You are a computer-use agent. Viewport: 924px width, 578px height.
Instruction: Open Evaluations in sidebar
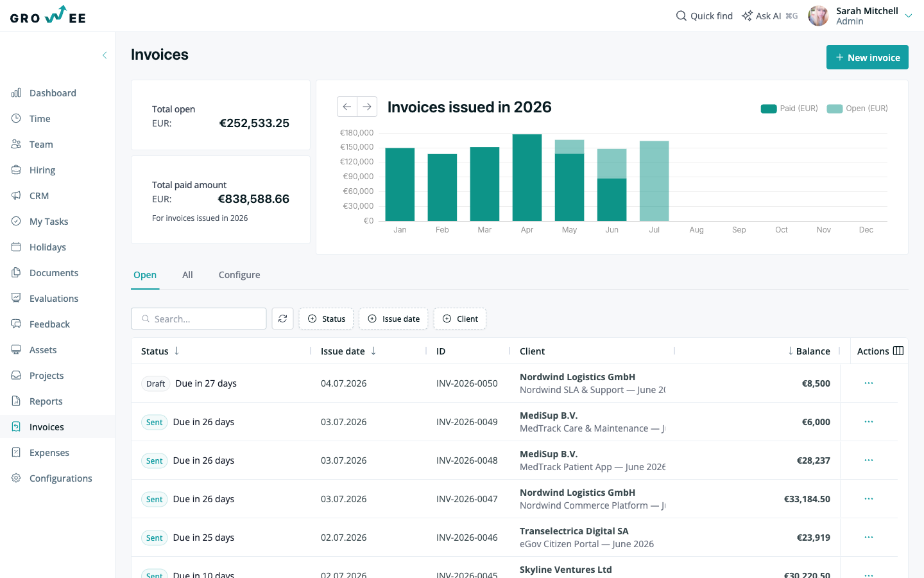click(x=54, y=299)
